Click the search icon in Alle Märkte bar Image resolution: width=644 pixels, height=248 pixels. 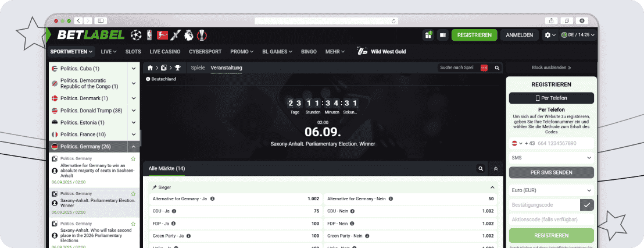click(481, 168)
